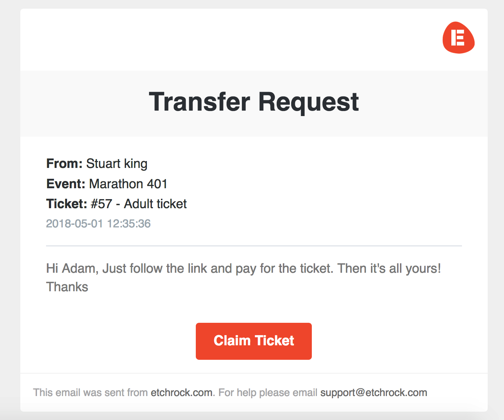Select the sender name Stuart king
This screenshot has height=420, width=504.
[x=117, y=164]
